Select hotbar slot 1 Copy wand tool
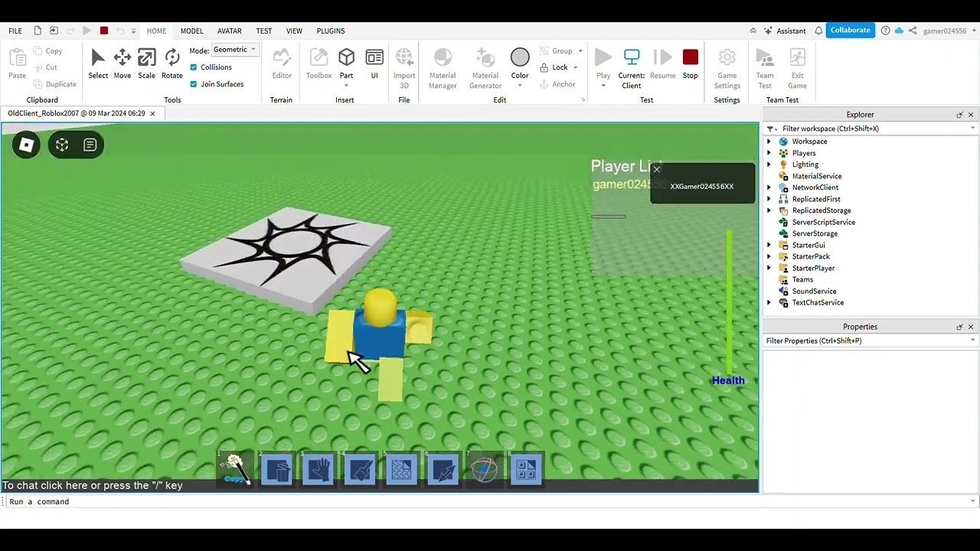The height and width of the screenshot is (551, 980). pos(235,469)
